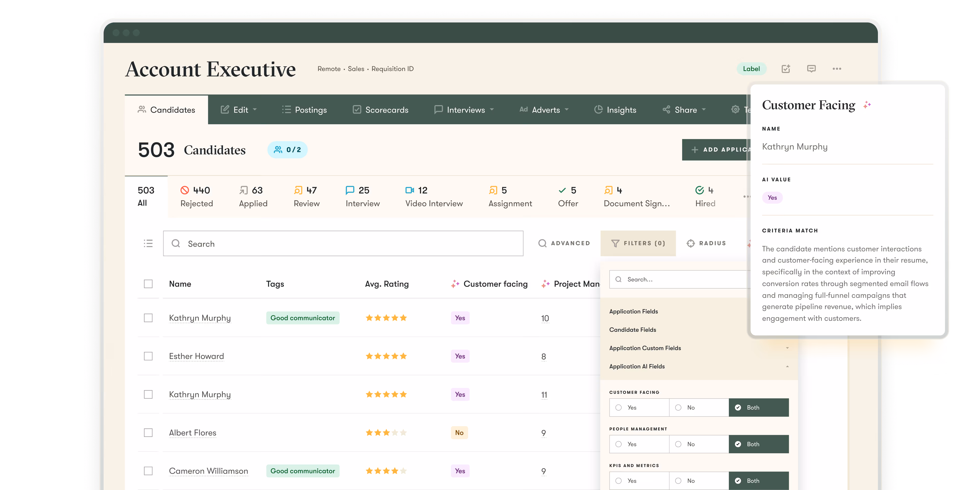Open the Adverts dropdown tab
This screenshot has height=490, width=980.
(x=544, y=109)
